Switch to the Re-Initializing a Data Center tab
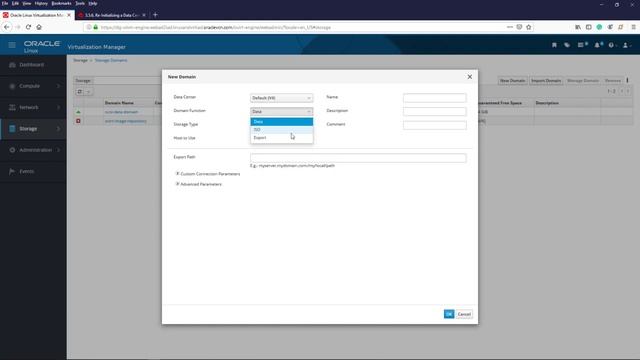640x360 pixels. tap(111, 15)
